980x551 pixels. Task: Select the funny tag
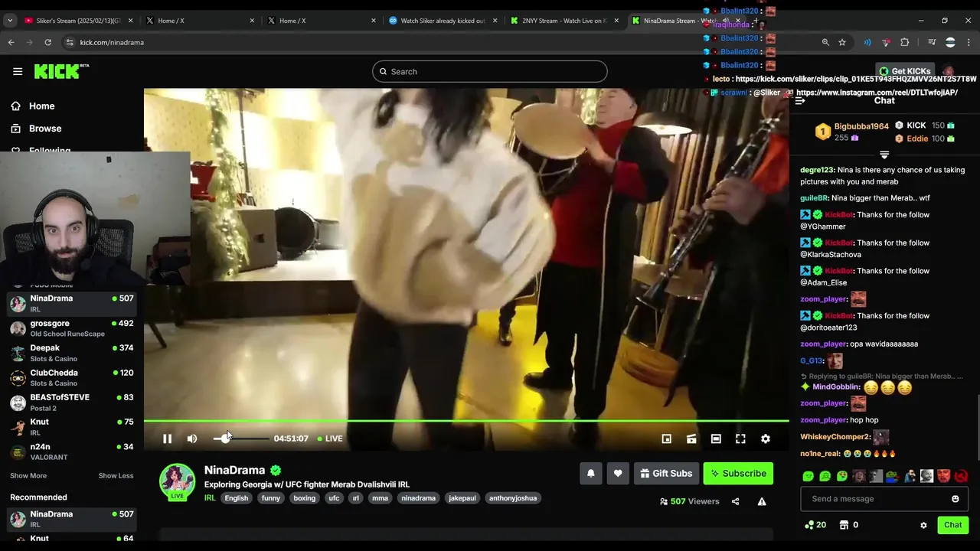pyautogui.click(x=271, y=498)
